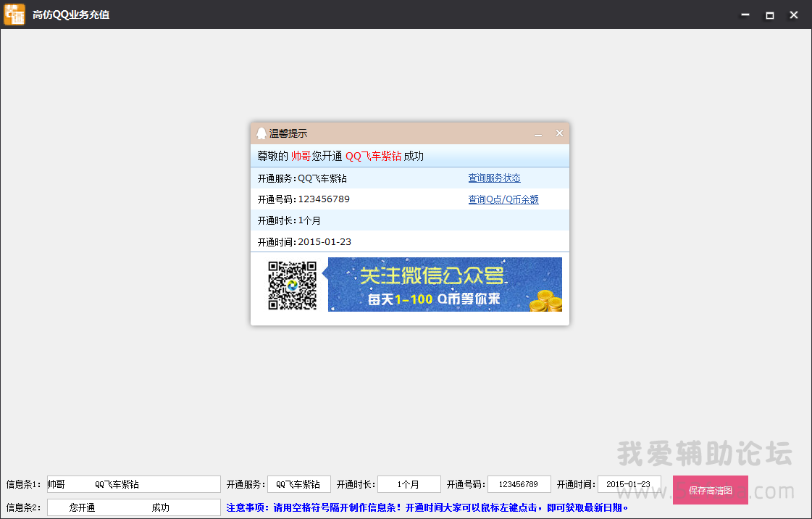Click the 保存高清图 button
The height and width of the screenshot is (519, 812).
[x=710, y=490]
